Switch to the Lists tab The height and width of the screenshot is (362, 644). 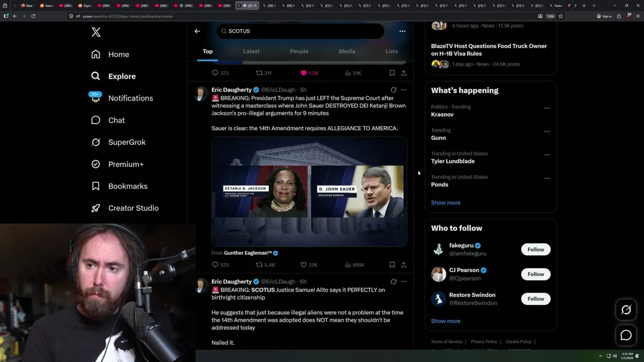(391, 51)
